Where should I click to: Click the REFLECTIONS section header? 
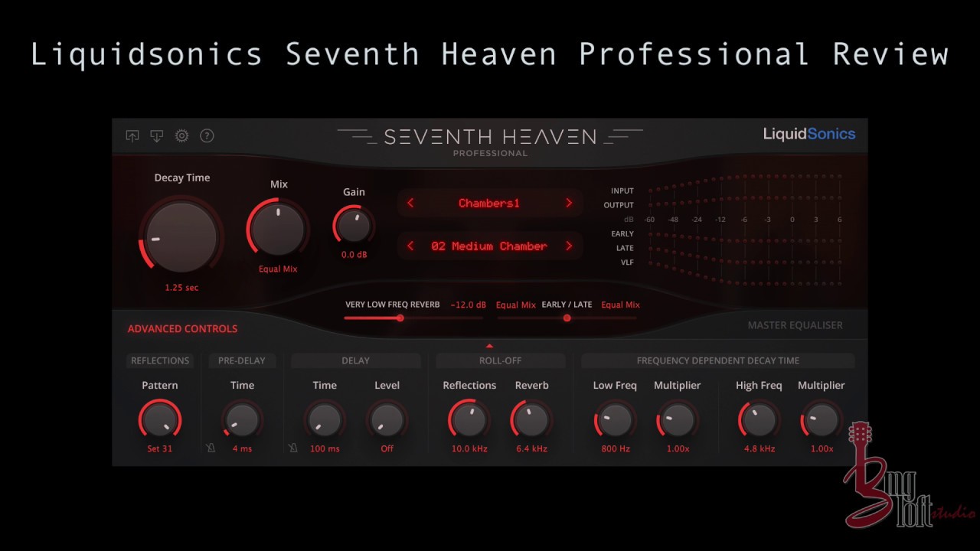coord(159,360)
